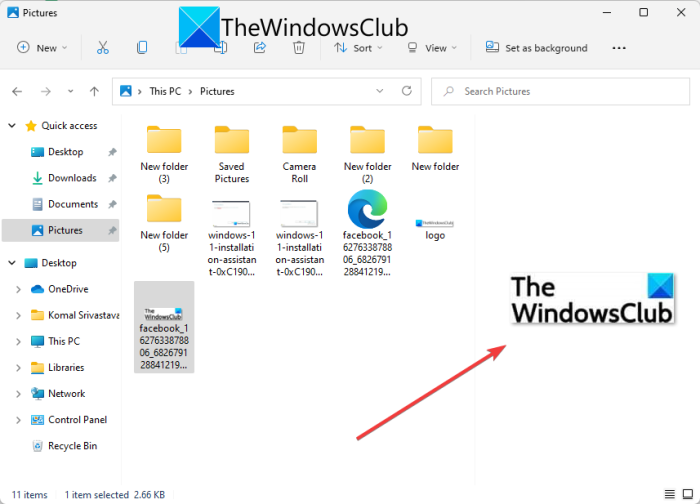700x504 pixels.
Task: Collapse the Quick access section
Action: point(12,126)
